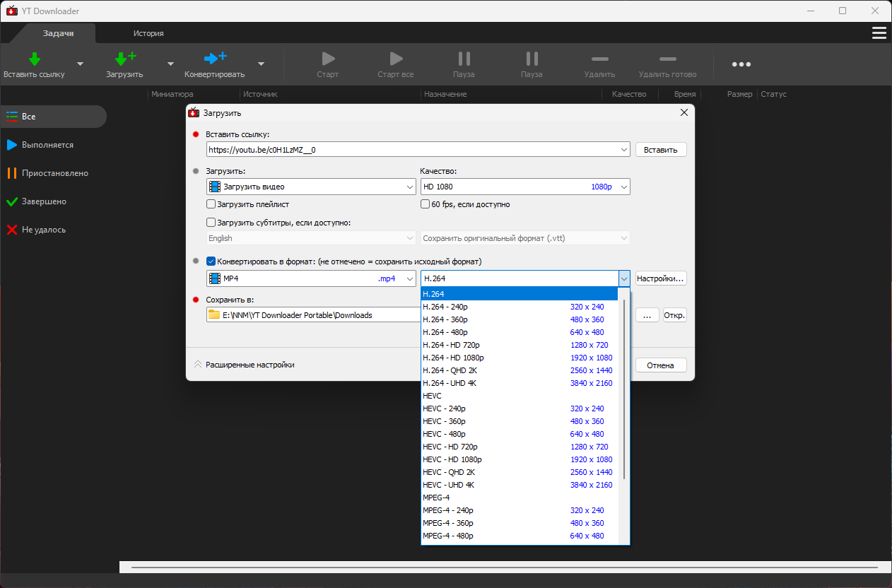Click the Откр. button
The image size is (892, 588).
674,315
